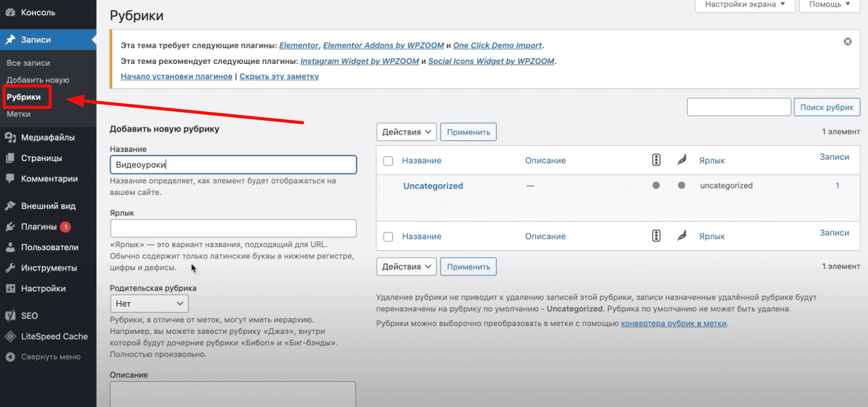This screenshot has width=868, height=407.
Task: Open Elementor Addons by WPZOOM link
Action: [383, 46]
